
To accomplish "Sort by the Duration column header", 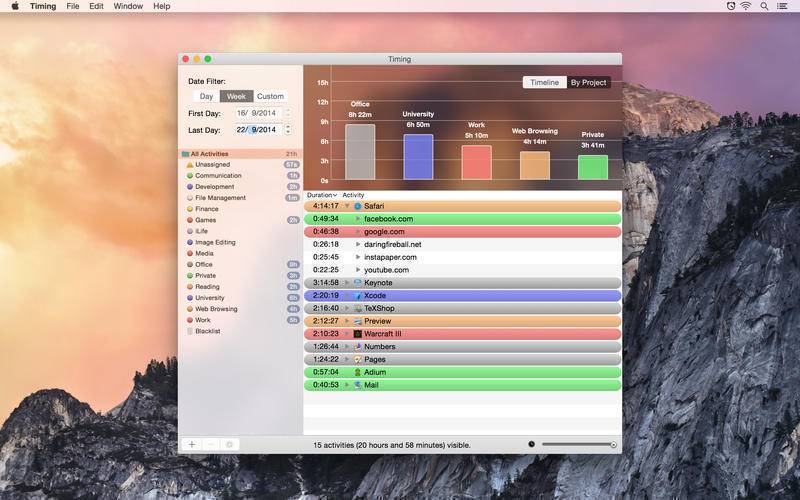I will click(322, 195).
